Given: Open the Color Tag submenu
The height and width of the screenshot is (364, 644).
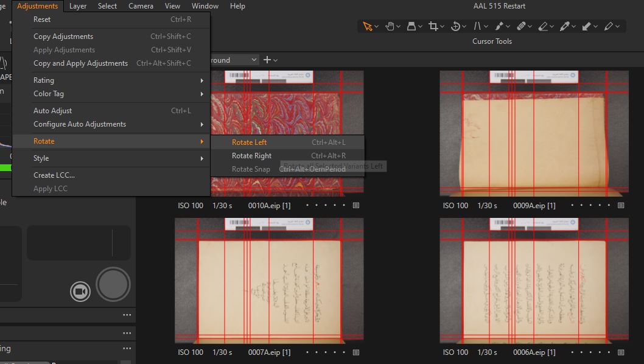Looking at the screenshot, I should coord(111,94).
